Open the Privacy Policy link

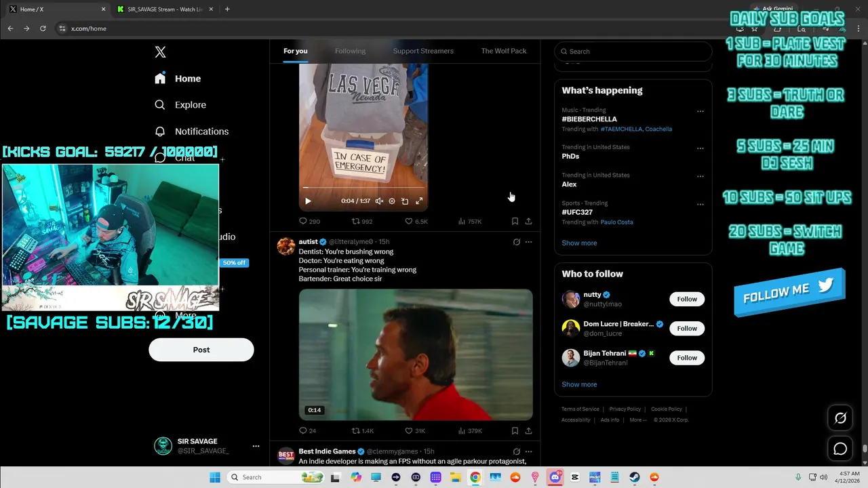625,409
